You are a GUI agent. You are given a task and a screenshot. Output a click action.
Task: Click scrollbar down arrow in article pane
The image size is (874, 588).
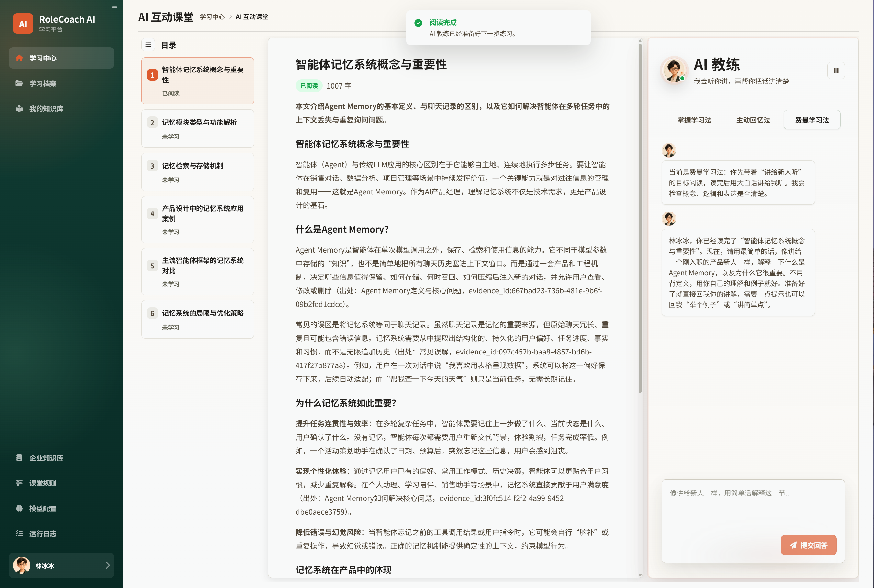[640, 575]
